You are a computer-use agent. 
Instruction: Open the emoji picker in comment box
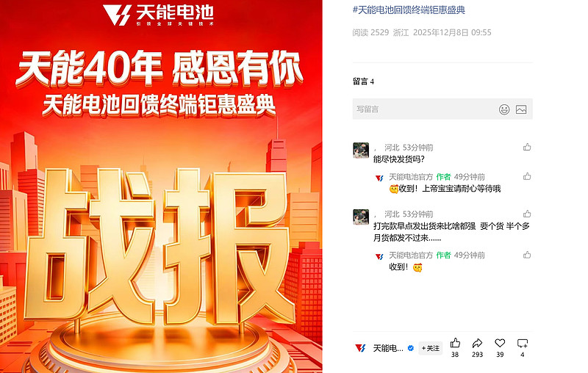tap(504, 109)
